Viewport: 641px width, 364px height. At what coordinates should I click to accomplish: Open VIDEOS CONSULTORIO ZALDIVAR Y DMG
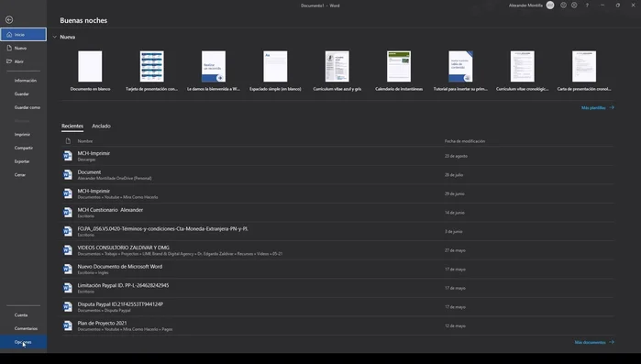point(337,250)
